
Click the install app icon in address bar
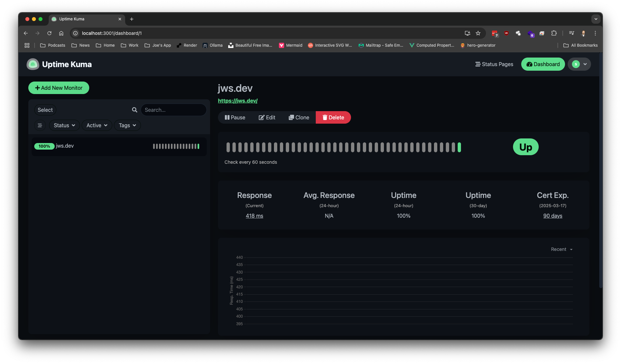(x=467, y=33)
